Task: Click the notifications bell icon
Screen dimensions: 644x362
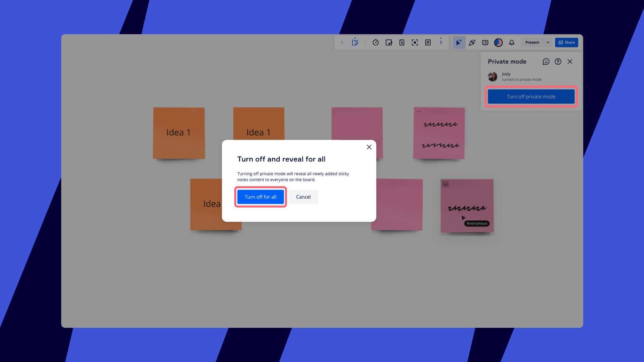Action: tap(512, 43)
